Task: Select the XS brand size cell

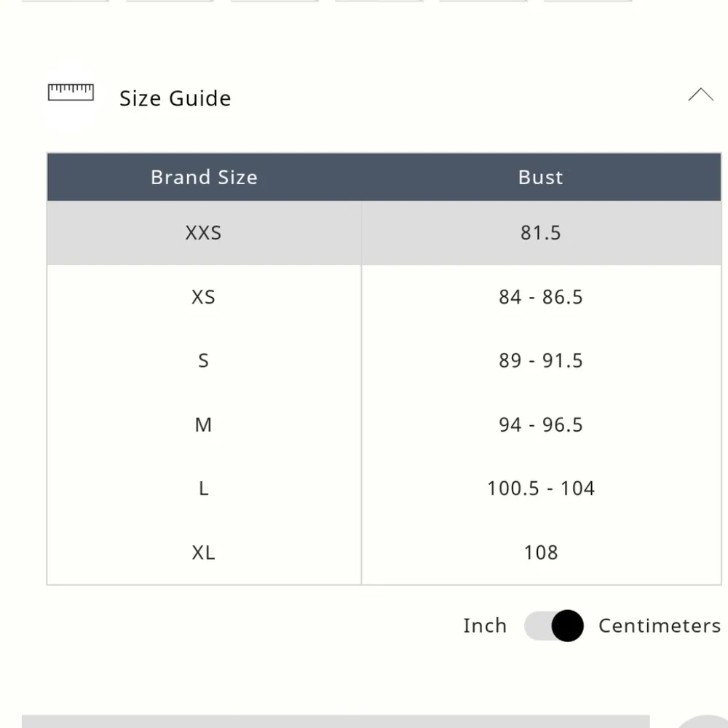Action: coord(204,297)
